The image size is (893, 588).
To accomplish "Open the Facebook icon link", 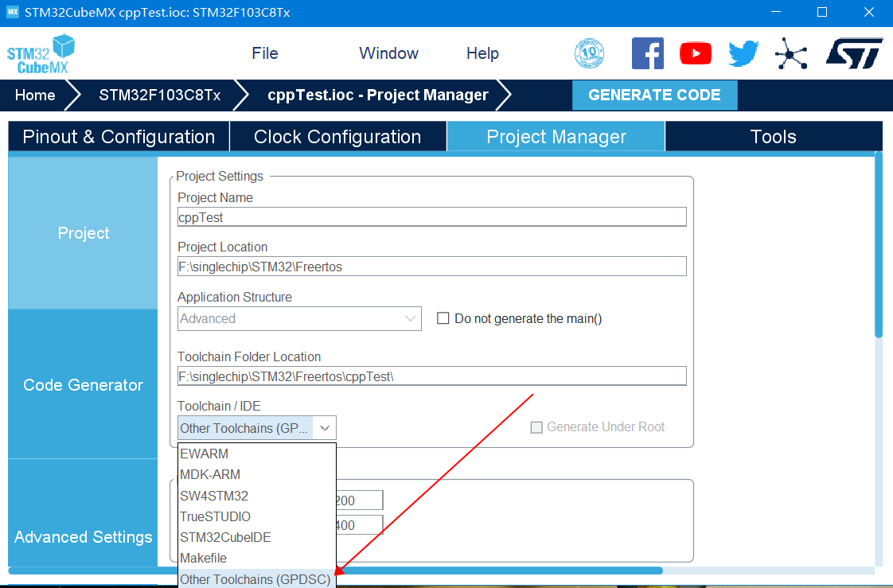I will click(648, 53).
